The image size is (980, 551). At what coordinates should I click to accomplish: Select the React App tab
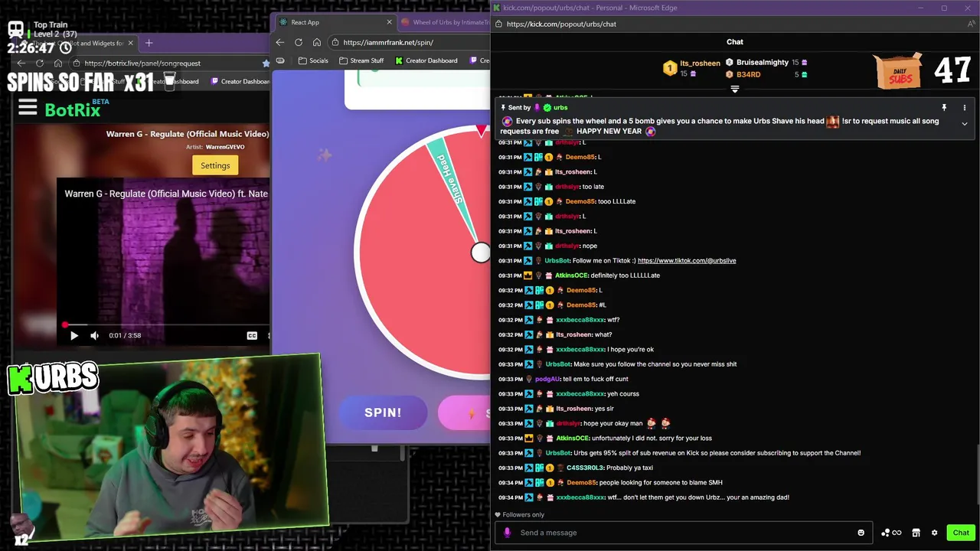(x=335, y=22)
